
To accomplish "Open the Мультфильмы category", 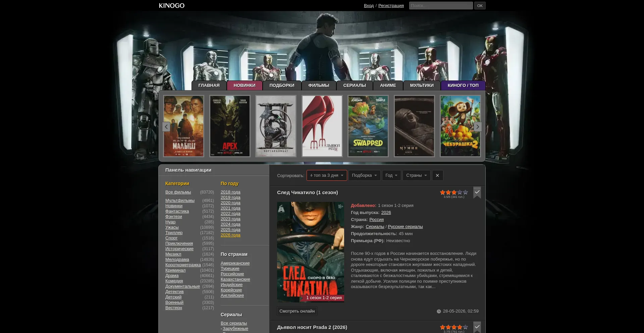I will coord(180,201).
